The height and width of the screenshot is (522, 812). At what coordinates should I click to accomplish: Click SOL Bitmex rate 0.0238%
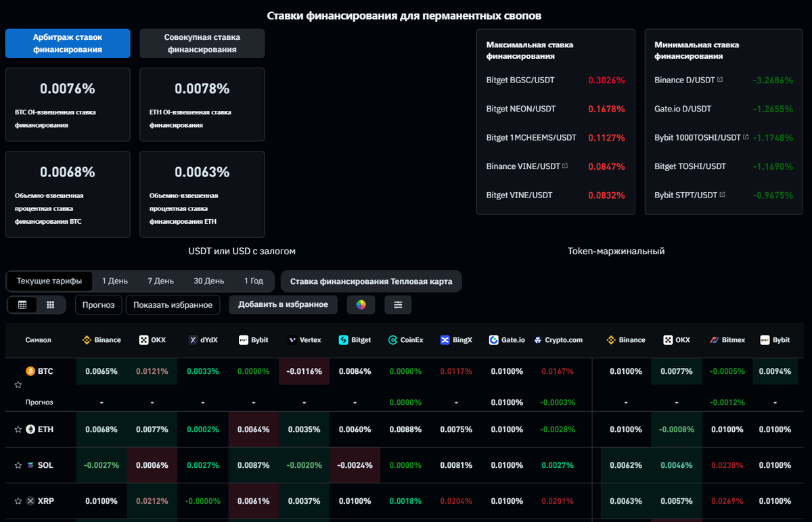point(727,465)
